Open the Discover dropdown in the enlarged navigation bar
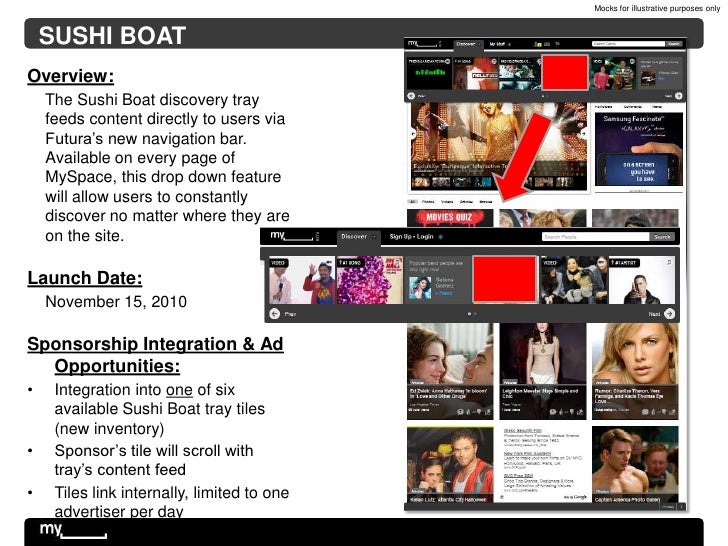The image size is (728, 546). coord(358,237)
